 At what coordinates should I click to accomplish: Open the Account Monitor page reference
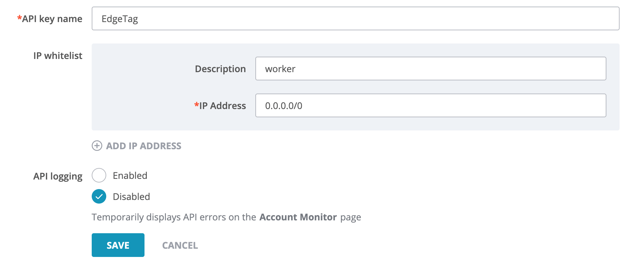tap(298, 217)
